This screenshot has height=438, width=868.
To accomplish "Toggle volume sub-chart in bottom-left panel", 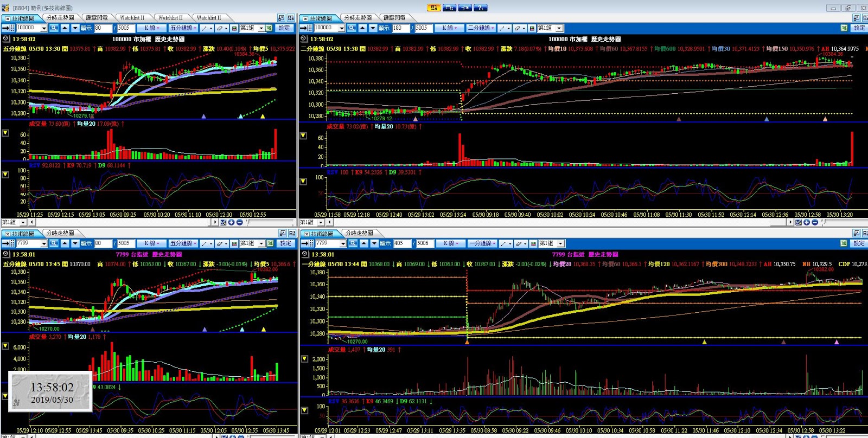I will (5, 346).
